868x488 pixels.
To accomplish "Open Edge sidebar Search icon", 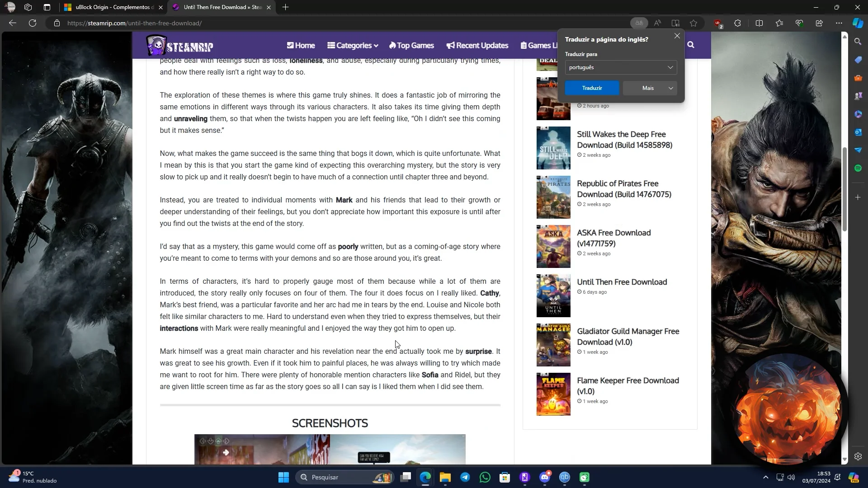I will [858, 42].
